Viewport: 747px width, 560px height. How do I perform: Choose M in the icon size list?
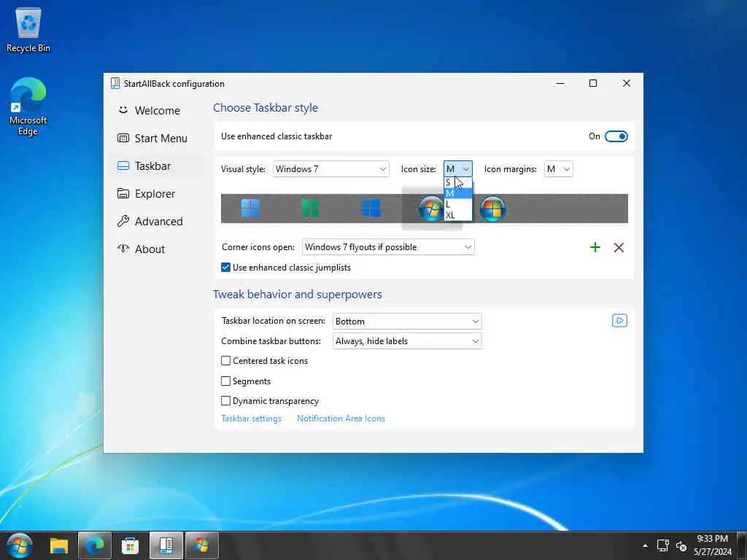coord(458,193)
